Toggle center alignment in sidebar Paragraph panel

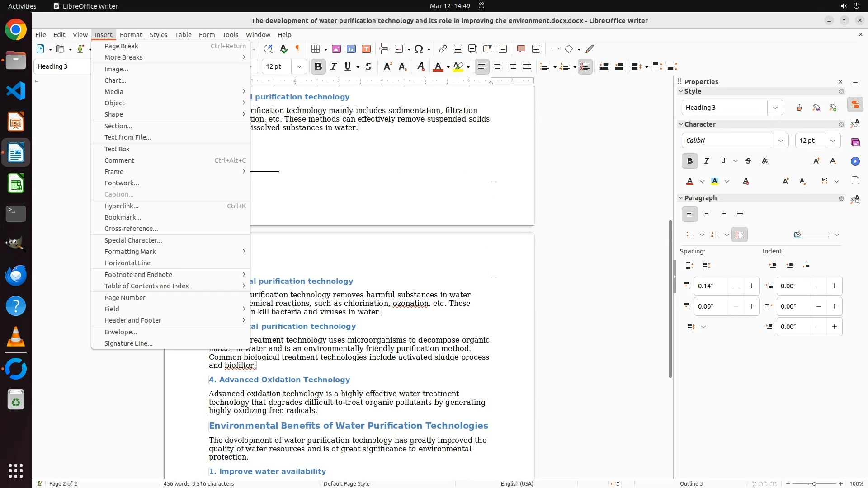pos(707,214)
